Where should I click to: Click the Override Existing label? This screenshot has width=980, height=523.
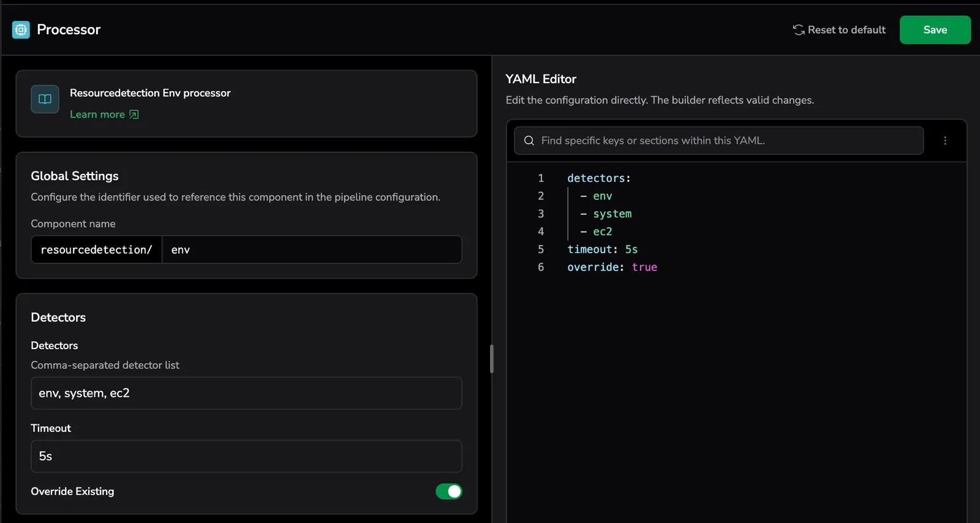(x=72, y=491)
